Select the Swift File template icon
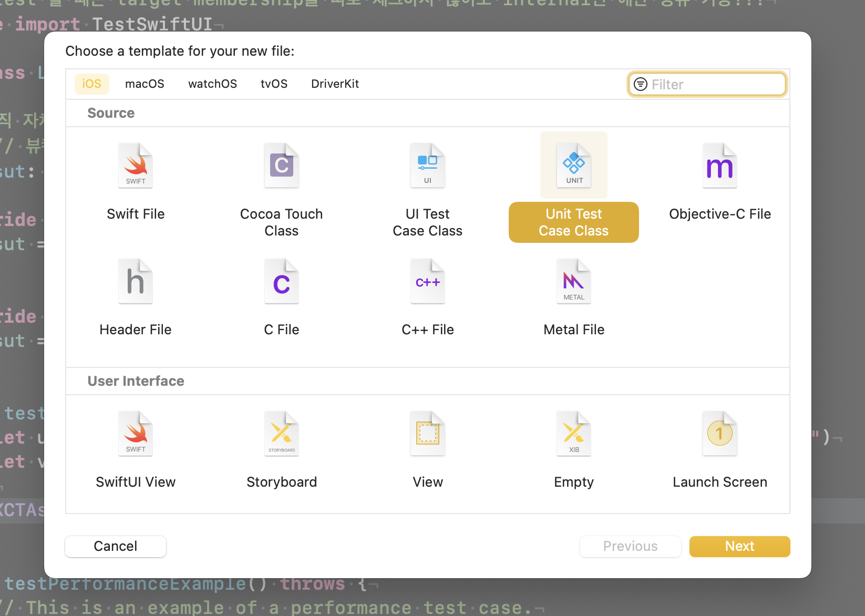The height and width of the screenshot is (616, 865). point(136,166)
